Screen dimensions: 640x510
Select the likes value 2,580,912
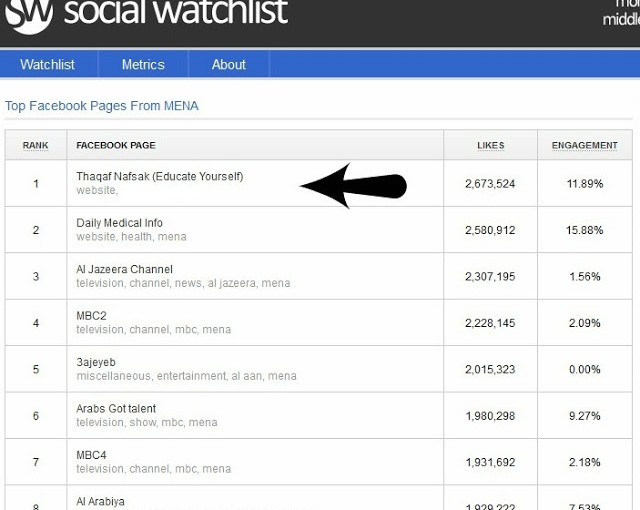click(x=490, y=230)
